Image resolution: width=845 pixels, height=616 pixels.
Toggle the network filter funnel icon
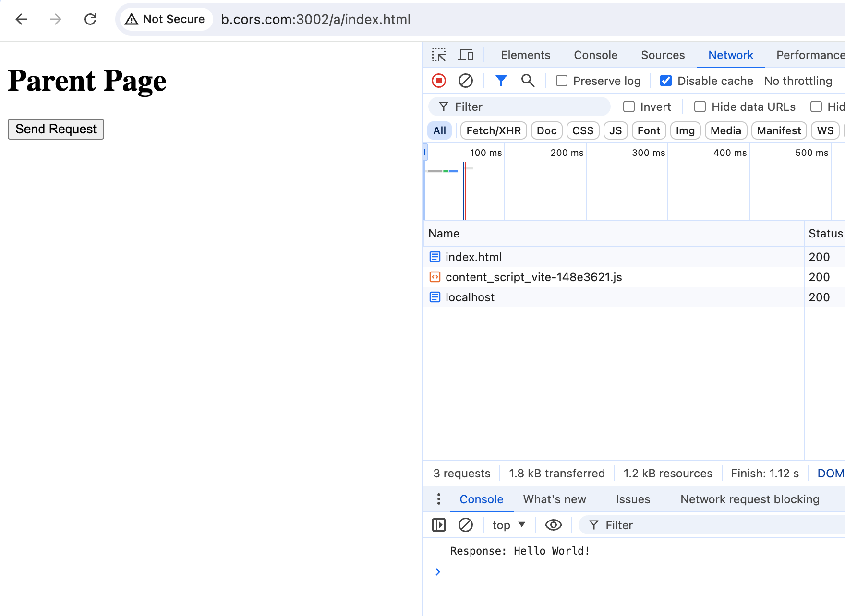click(x=501, y=81)
